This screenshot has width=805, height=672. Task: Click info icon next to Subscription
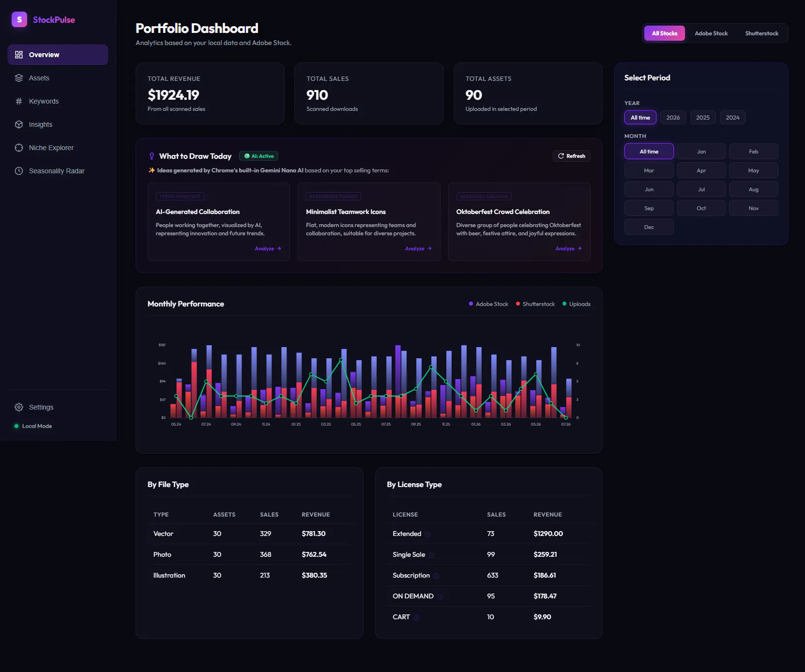click(x=436, y=576)
